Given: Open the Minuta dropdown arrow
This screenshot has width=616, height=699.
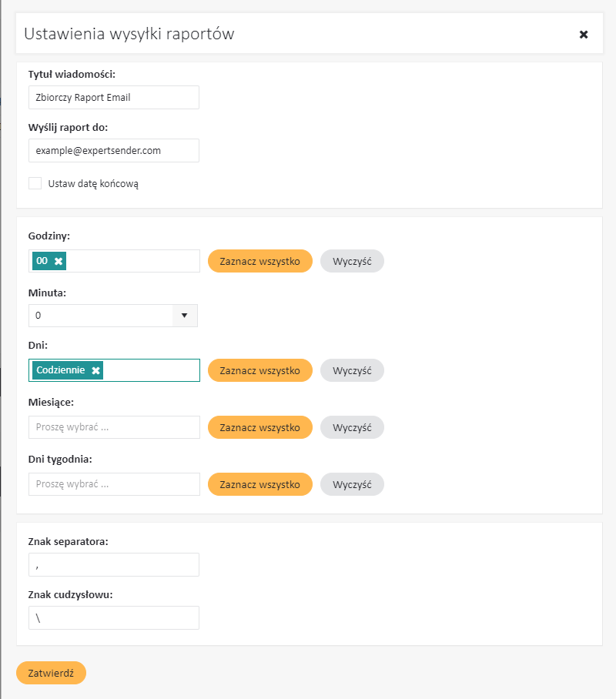Looking at the screenshot, I should (x=184, y=316).
